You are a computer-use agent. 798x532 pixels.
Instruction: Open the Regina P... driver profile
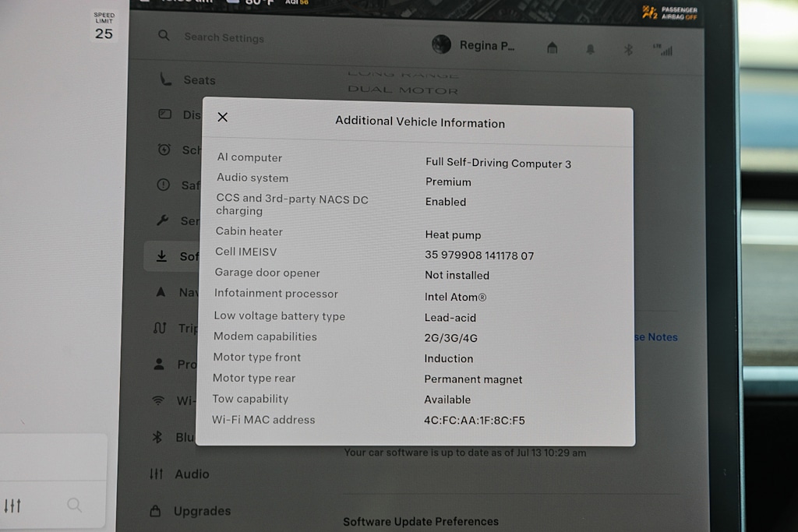[473, 44]
